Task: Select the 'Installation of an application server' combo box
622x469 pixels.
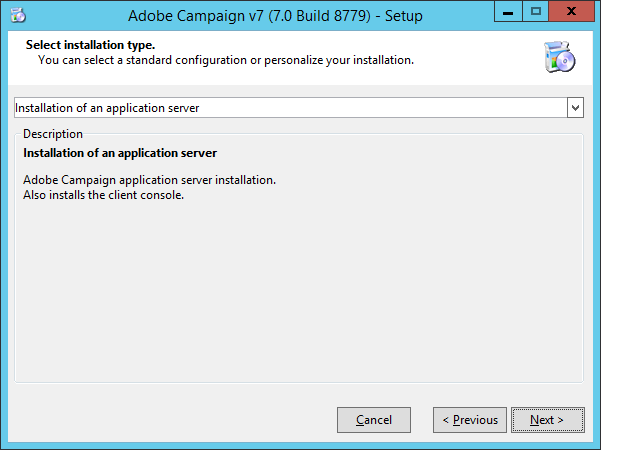Action: [299, 108]
